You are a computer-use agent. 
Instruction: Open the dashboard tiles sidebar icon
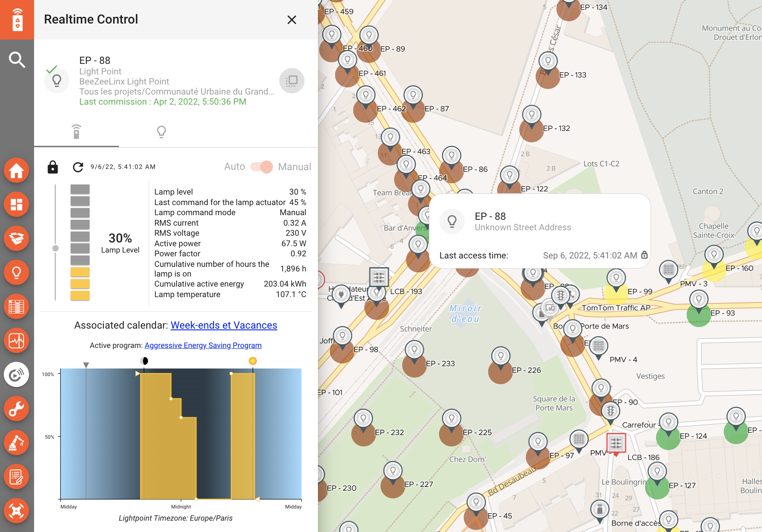point(16,205)
